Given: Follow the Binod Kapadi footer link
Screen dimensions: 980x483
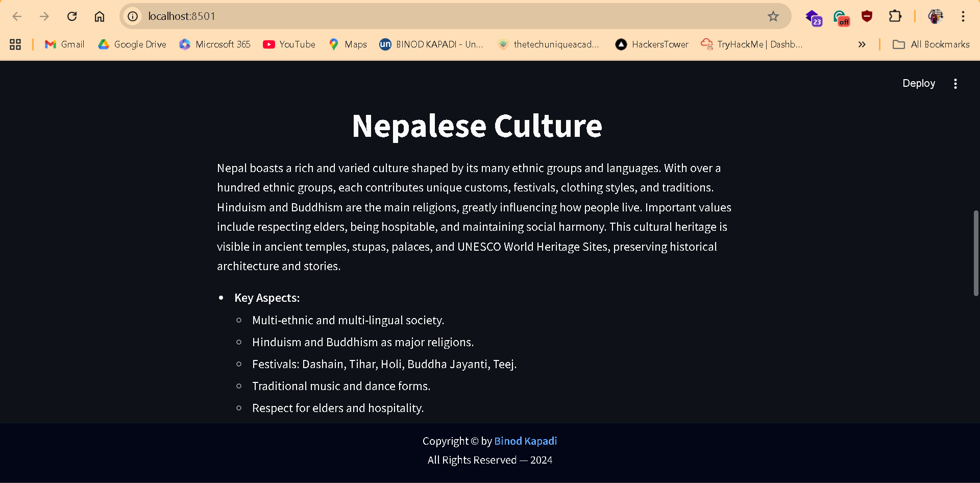Looking at the screenshot, I should point(525,441).
